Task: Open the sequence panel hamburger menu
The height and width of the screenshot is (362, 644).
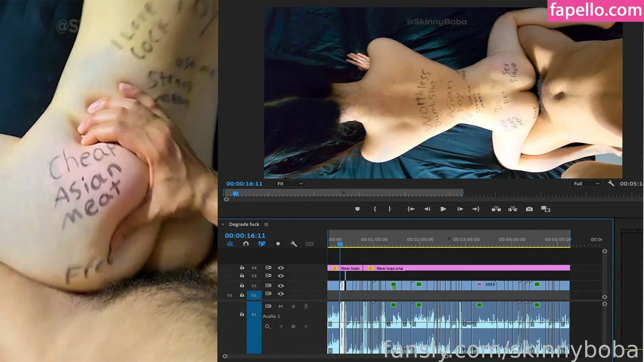Action: 266,224
